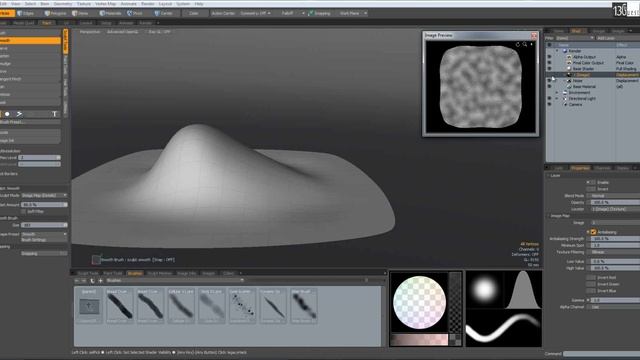Open the Texture menu
The image size is (640, 360).
pos(84,4)
